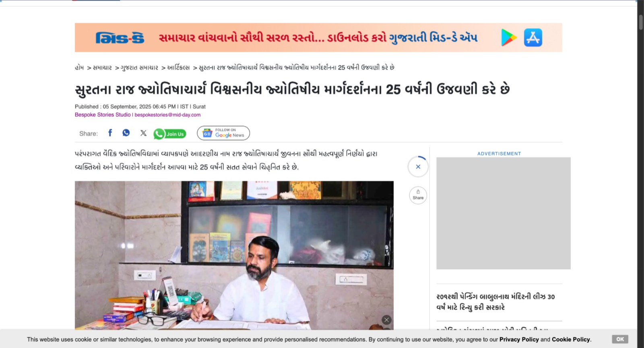Open Bespoke Stories Studio author link
The width and height of the screenshot is (644, 348).
[x=103, y=115]
